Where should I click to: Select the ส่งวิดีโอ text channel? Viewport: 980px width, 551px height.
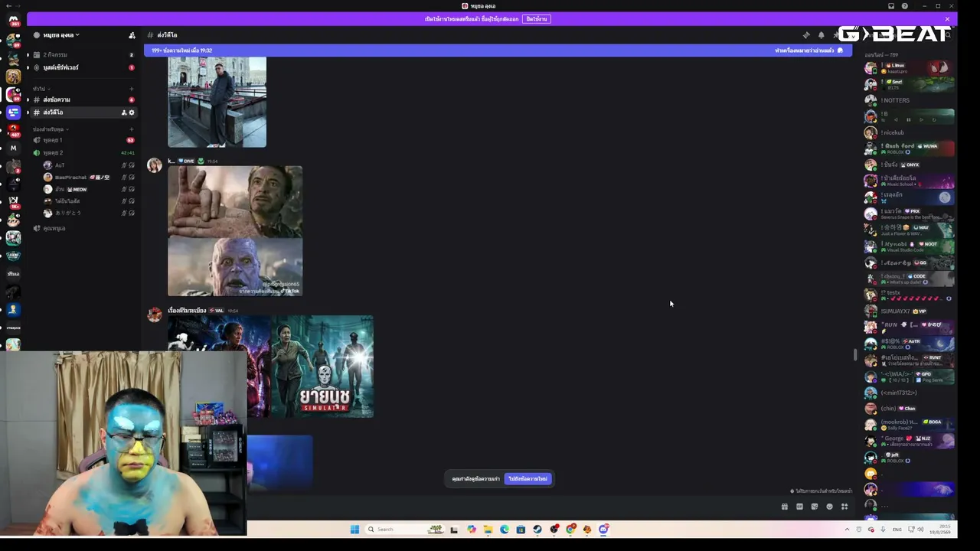83,112
